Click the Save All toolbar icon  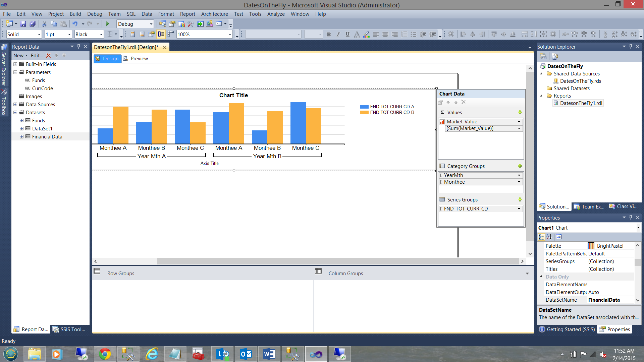pos(33,24)
